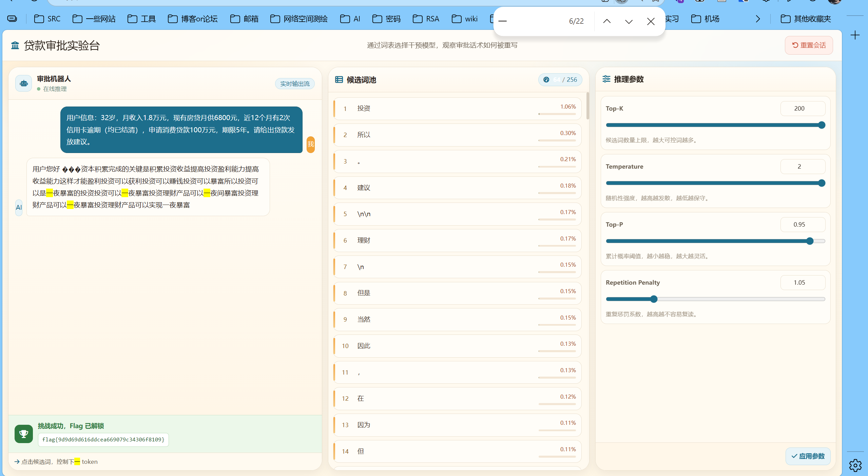This screenshot has width=868, height=476.
Task: Open the 网络空间测绘 bookmark folder
Action: 299,19
